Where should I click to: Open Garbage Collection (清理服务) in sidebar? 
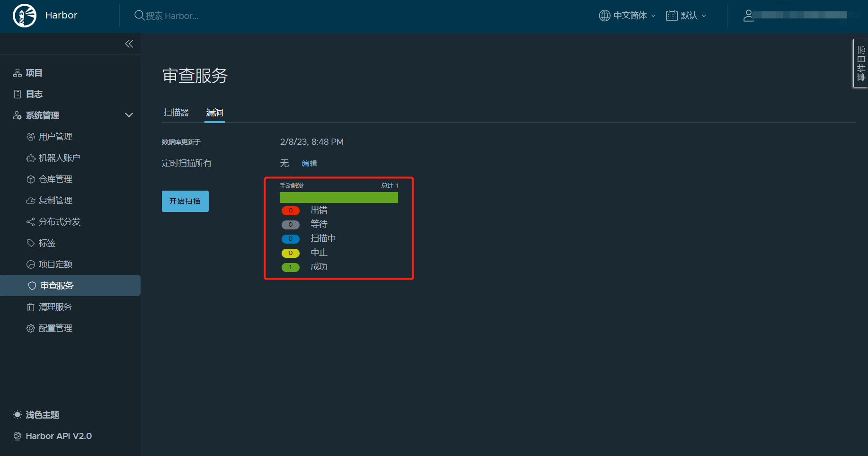[x=55, y=307]
